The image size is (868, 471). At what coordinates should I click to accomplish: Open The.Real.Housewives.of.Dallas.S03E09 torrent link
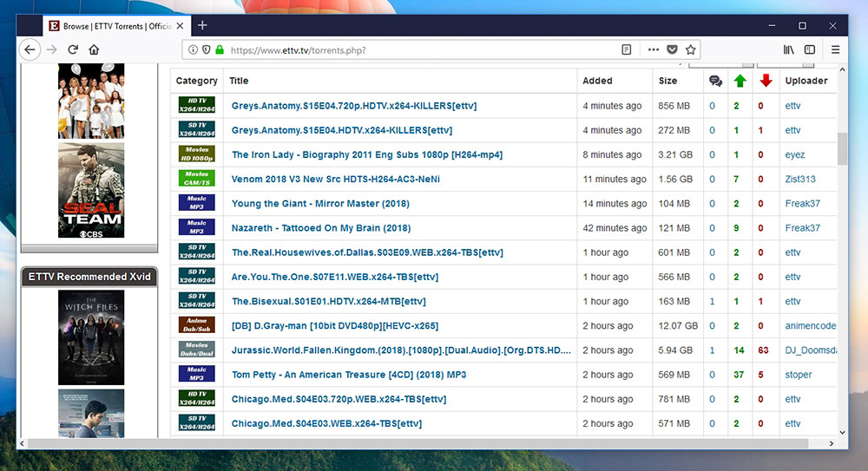[x=367, y=252]
